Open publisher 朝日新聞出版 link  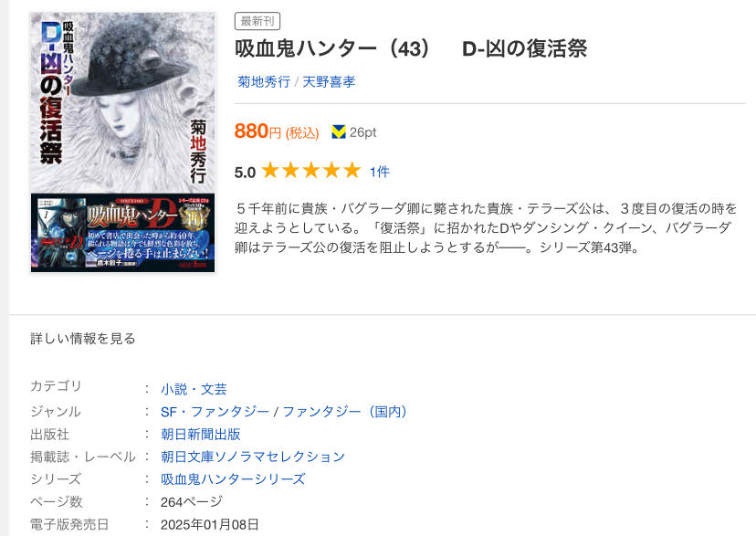coord(201,435)
